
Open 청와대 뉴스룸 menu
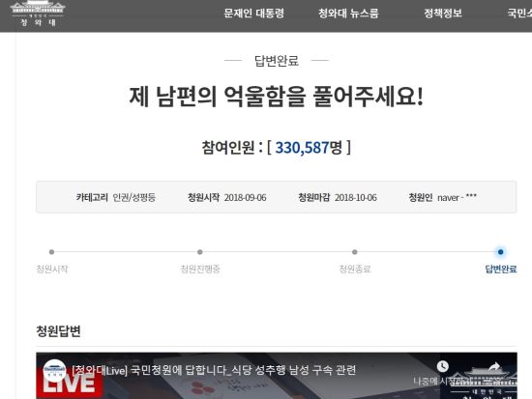click(x=348, y=14)
